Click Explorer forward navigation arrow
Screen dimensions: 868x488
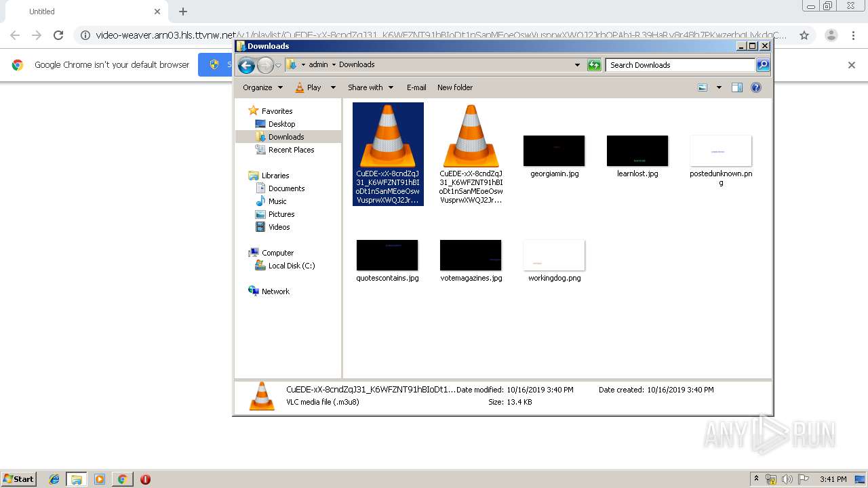point(265,65)
